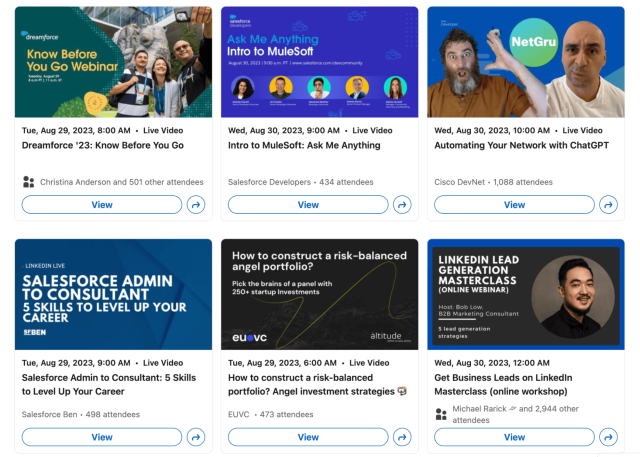640x457 pixels.
Task: Share the risk-balanced portfolio event
Action: click(x=402, y=437)
